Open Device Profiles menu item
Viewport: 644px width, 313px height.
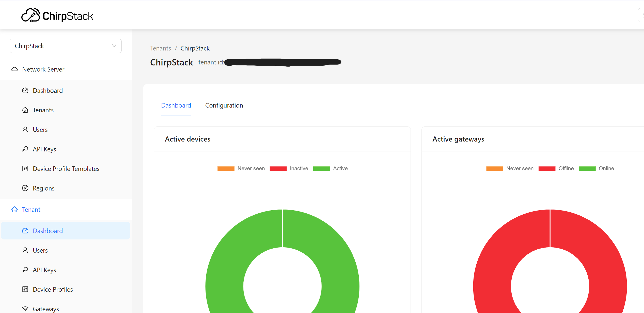point(66,289)
